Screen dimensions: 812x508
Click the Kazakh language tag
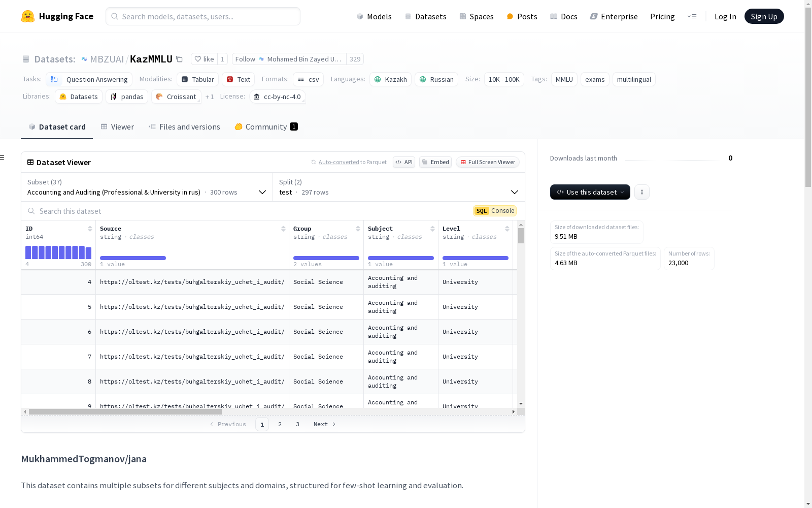pyautogui.click(x=390, y=79)
